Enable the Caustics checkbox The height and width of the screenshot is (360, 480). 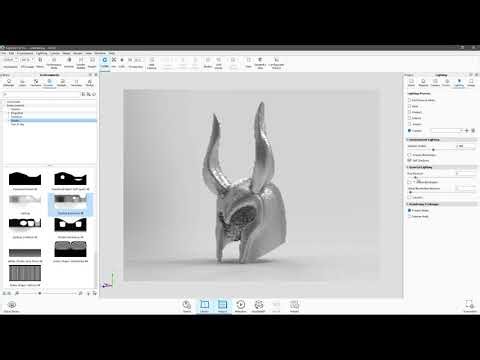tap(410, 197)
